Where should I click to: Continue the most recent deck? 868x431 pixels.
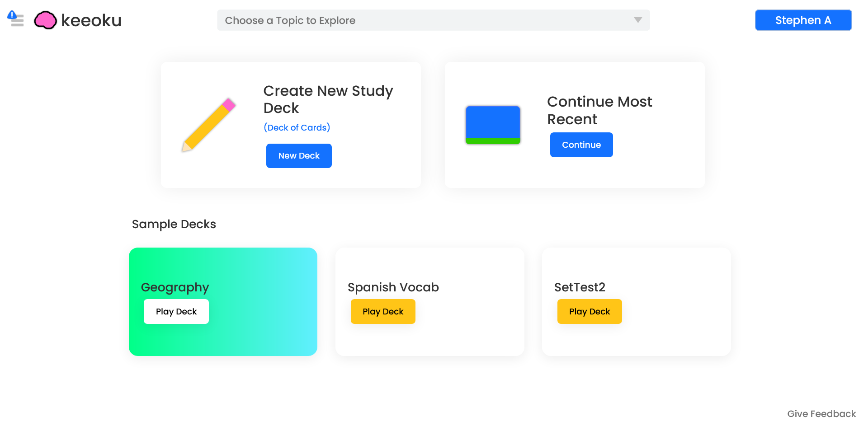tap(581, 145)
